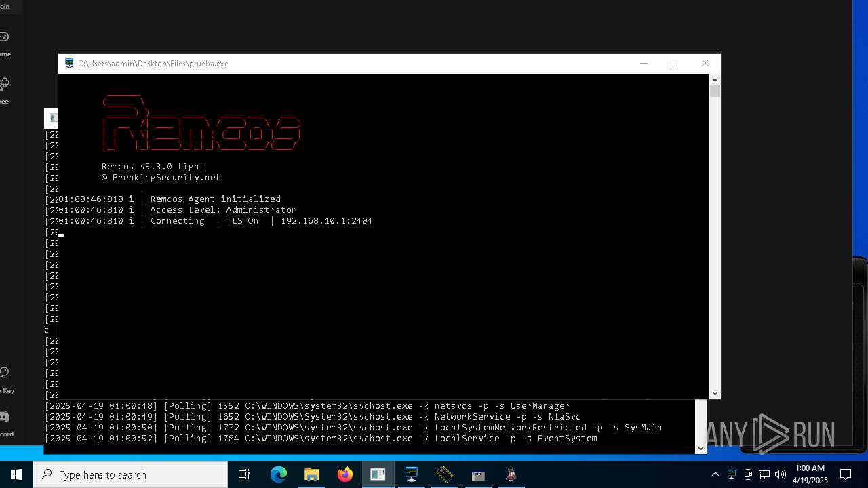
Task: Launch Firefox from the taskbar
Action: 345,474
